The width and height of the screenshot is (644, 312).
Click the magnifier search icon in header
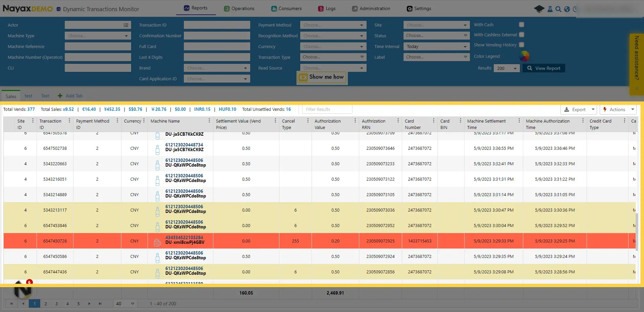(x=558, y=9)
